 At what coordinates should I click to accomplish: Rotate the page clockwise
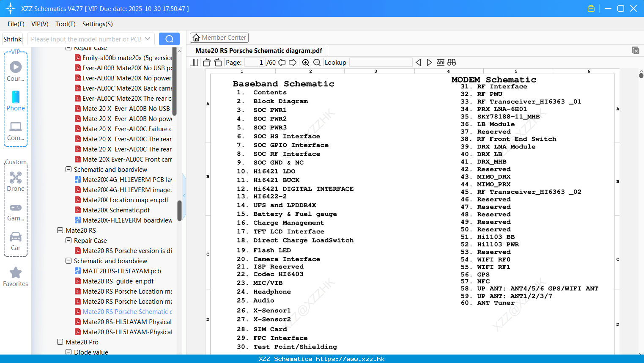(218, 62)
